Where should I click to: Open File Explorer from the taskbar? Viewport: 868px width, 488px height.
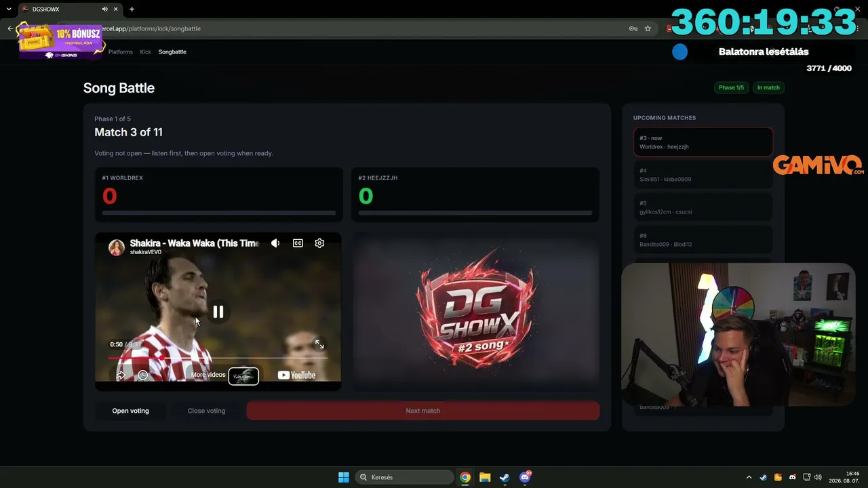point(485,477)
